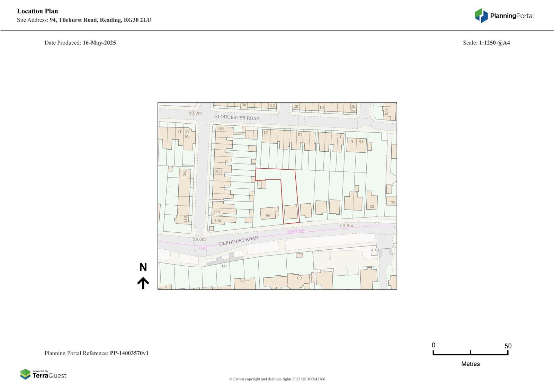Click building number 108 on map
The width and height of the screenshot is (554, 392).
point(217,221)
